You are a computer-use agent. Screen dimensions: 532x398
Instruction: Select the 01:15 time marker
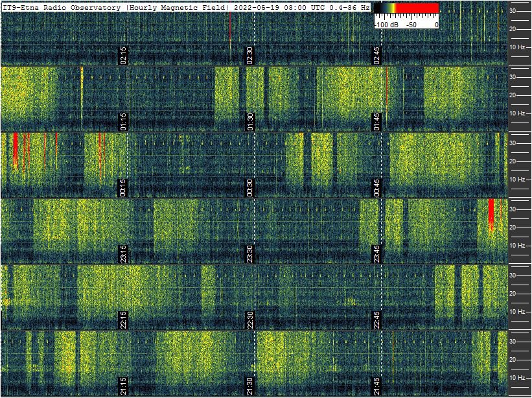tap(123, 121)
